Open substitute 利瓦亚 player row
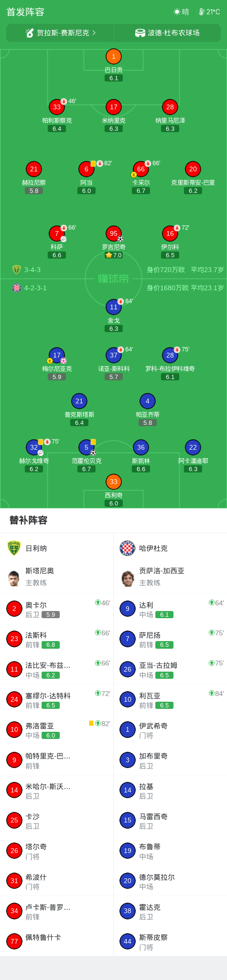Image resolution: width=227 pixels, height=980 pixels. 170,699
